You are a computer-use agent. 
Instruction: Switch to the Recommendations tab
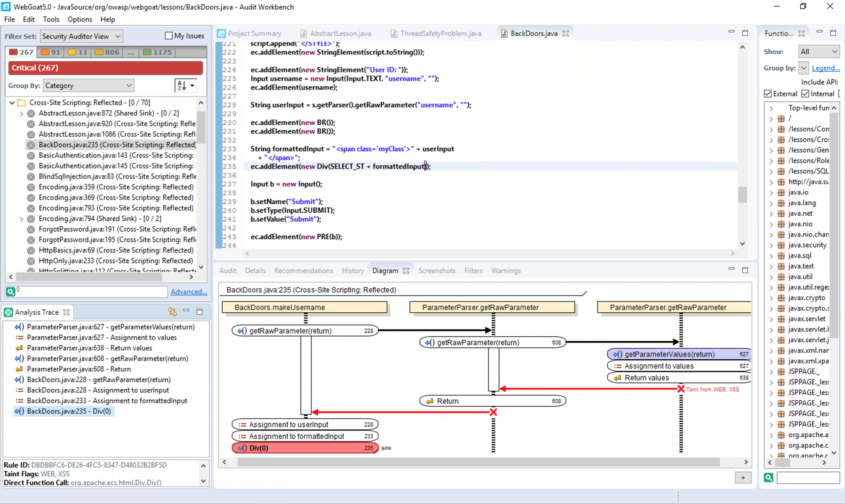point(303,271)
